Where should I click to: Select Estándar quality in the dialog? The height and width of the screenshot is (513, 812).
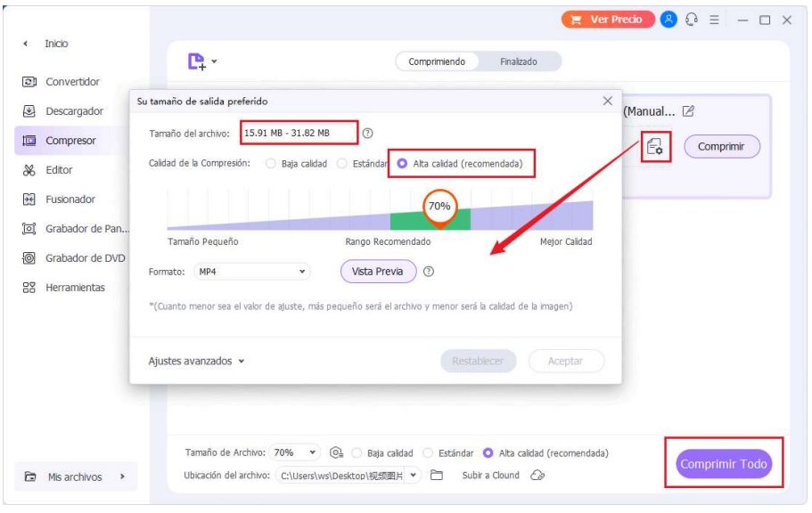click(341, 164)
